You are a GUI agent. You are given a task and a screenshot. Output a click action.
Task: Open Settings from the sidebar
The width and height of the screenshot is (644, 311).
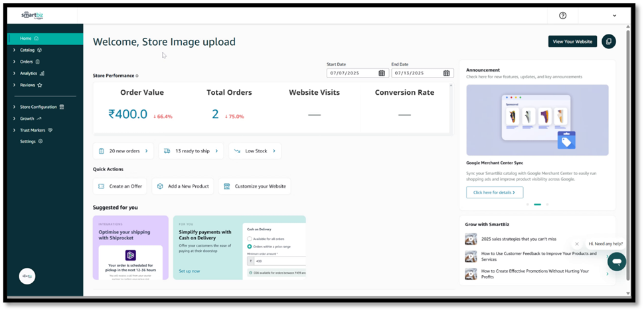(28, 141)
